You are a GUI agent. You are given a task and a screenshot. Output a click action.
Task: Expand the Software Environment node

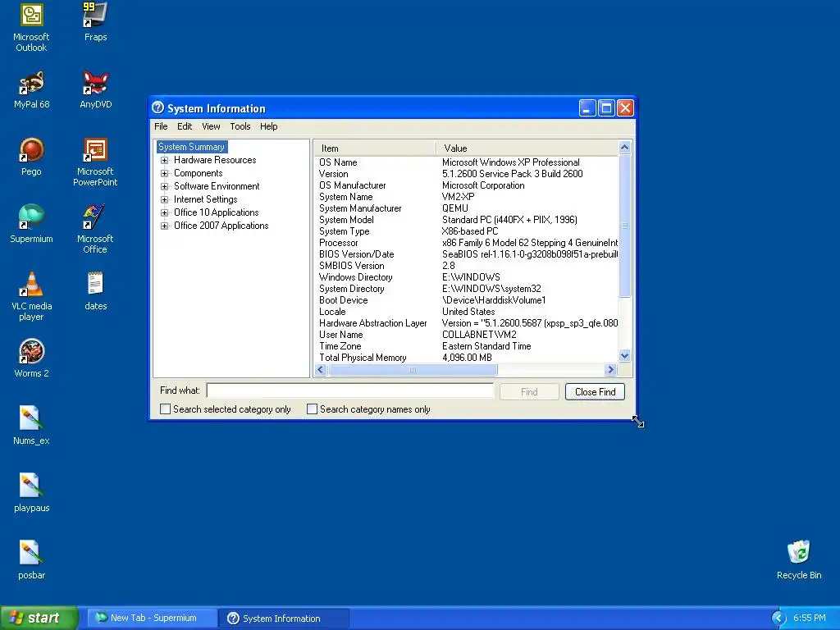point(164,186)
